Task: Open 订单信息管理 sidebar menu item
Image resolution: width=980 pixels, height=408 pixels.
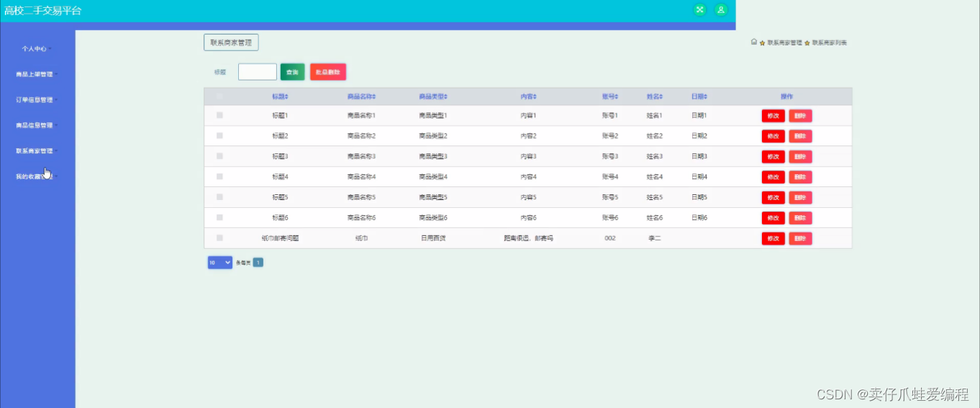Action: coord(35,100)
